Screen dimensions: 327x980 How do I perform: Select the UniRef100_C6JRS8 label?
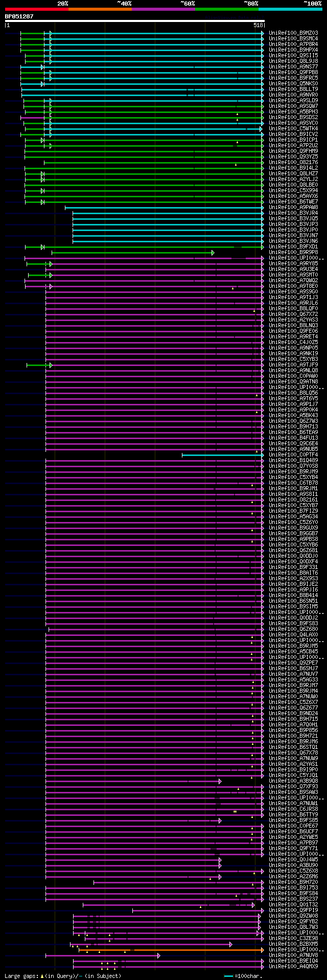point(293,809)
